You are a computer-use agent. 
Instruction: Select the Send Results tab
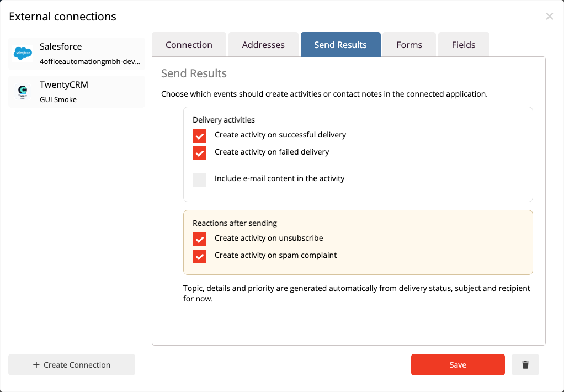(x=340, y=45)
